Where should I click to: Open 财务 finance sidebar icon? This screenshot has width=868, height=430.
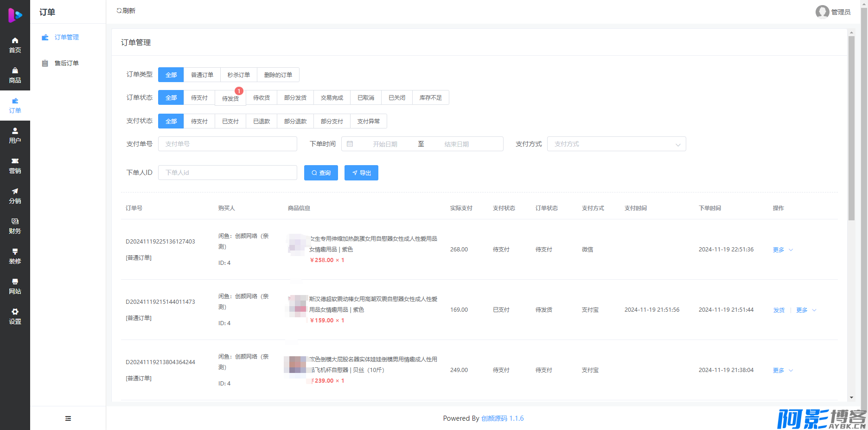[15, 222]
